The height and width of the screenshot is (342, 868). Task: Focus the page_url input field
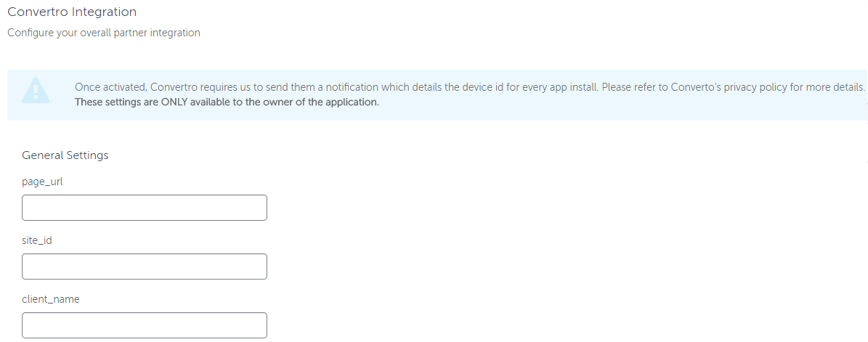(145, 208)
